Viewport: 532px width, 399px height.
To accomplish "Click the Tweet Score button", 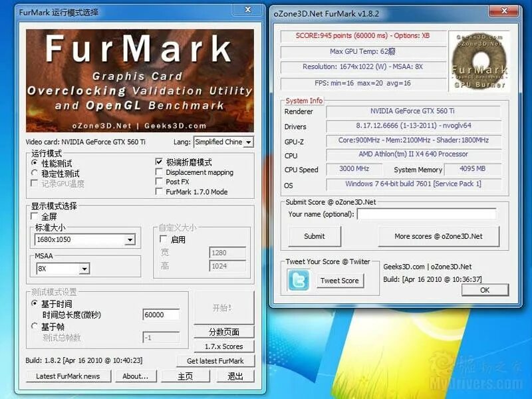I will coord(340,281).
